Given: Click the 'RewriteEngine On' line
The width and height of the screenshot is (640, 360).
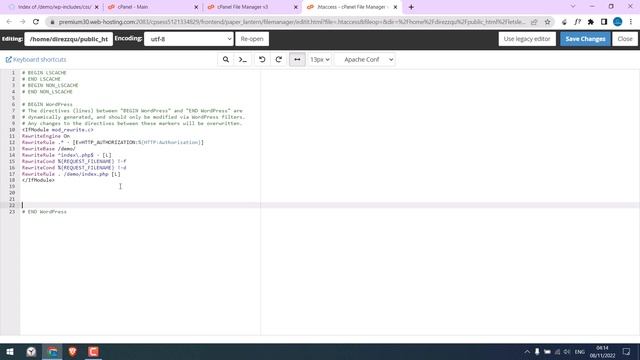Looking at the screenshot, I should 46,136.
